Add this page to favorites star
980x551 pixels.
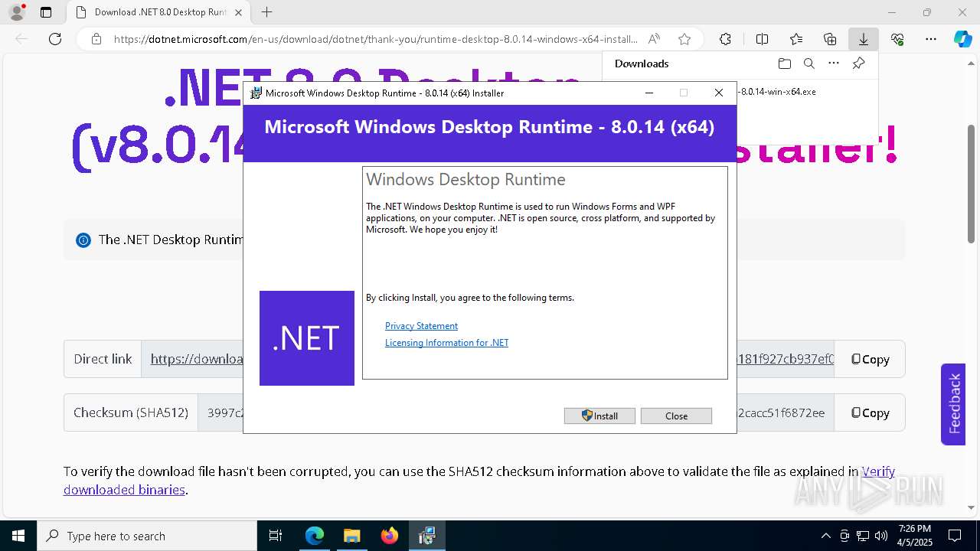[x=684, y=39]
